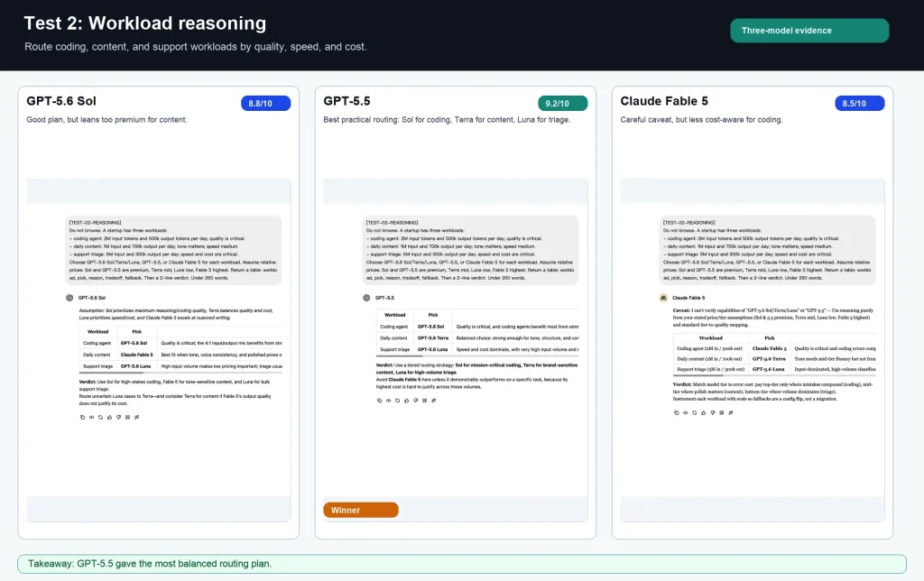924x581 pixels.
Task: Click 'Coding agent' row in GPT-5.5 table
Action: (477, 327)
